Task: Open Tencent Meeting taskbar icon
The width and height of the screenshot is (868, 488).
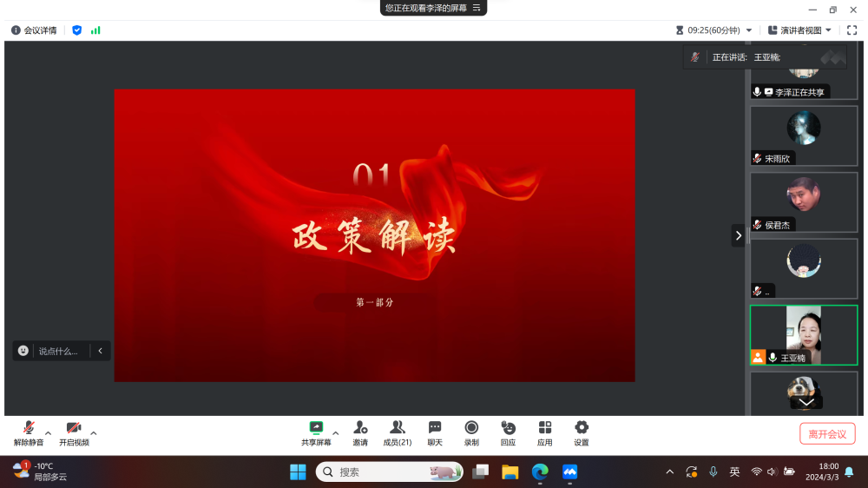Action: (569, 472)
